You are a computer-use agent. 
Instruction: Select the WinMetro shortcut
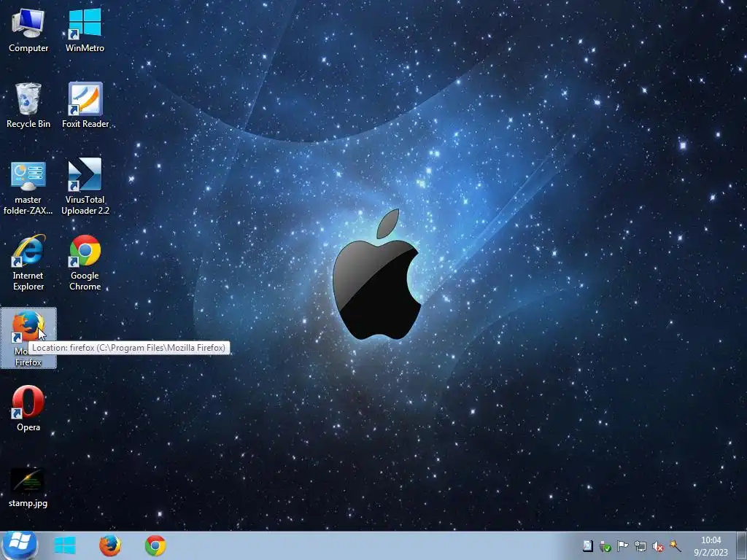[x=85, y=30]
